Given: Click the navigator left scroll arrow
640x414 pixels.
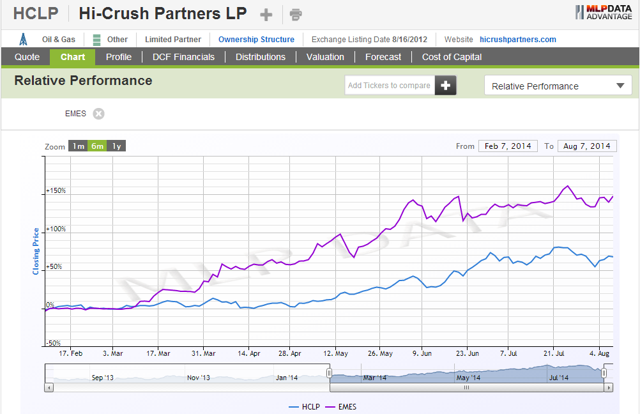Looking at the screenshot, I should [x=49, y=387].
